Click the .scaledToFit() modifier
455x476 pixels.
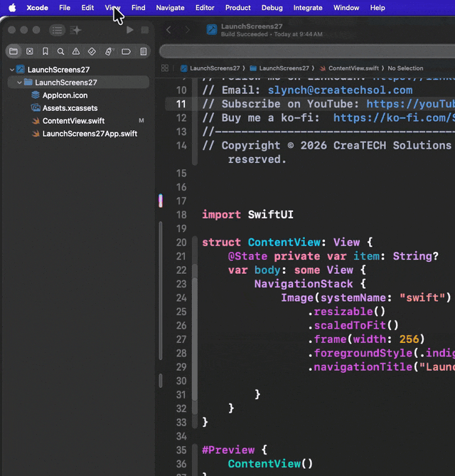pos(353,325)
